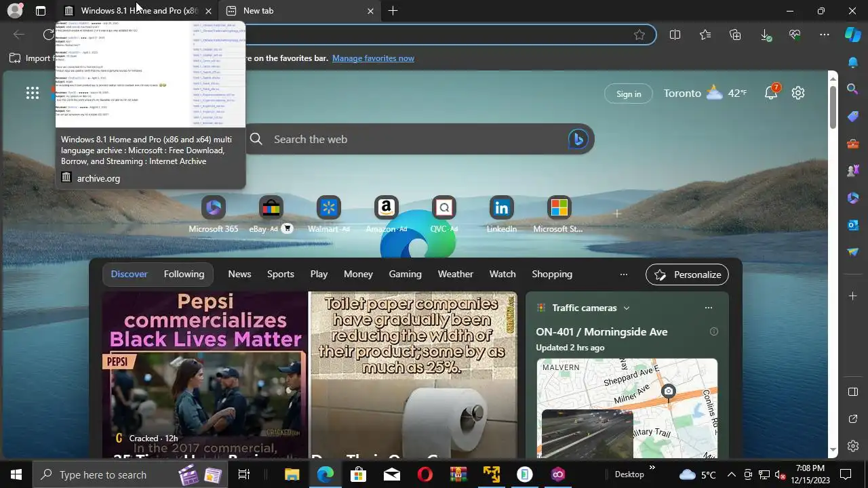Open the sidebar Shopping tag icon
Image resolution: width=868 pixels, height=488 pixels.
tap(853, 116)
